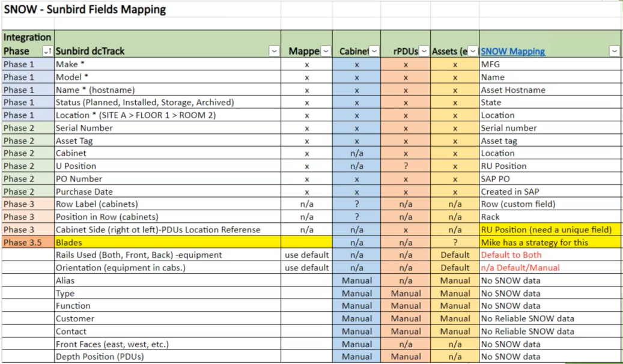Image resolution: width=623 pixels, height=364 pixels.
Task: Select the red 'n/a Default/Manual' cell
Action: [550, 267]
